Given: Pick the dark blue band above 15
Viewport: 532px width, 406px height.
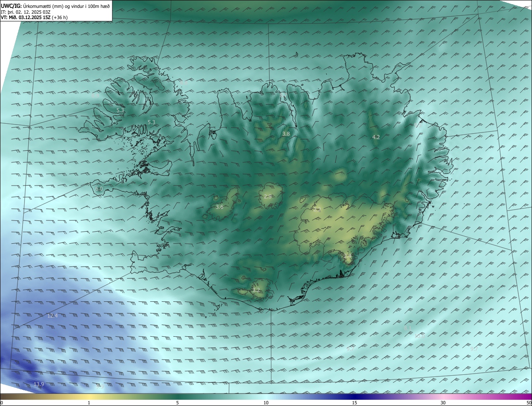Looking at the screenshot, I should click(355, 396).
